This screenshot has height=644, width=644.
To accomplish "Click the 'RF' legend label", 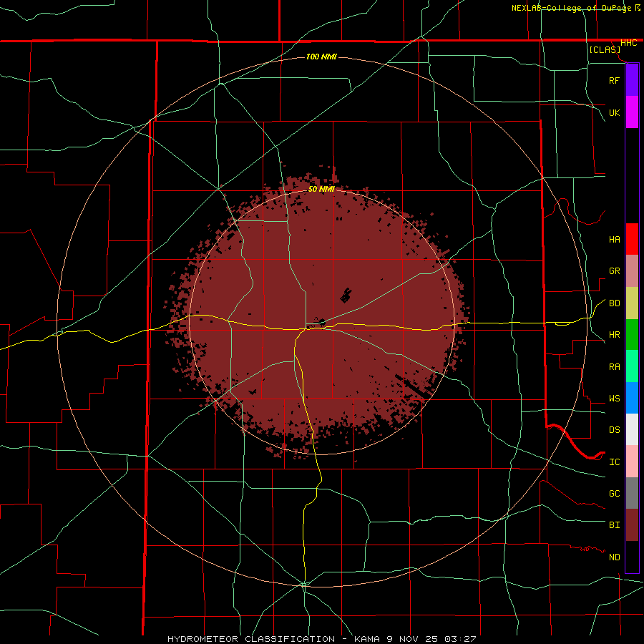I will pos(614,80).
